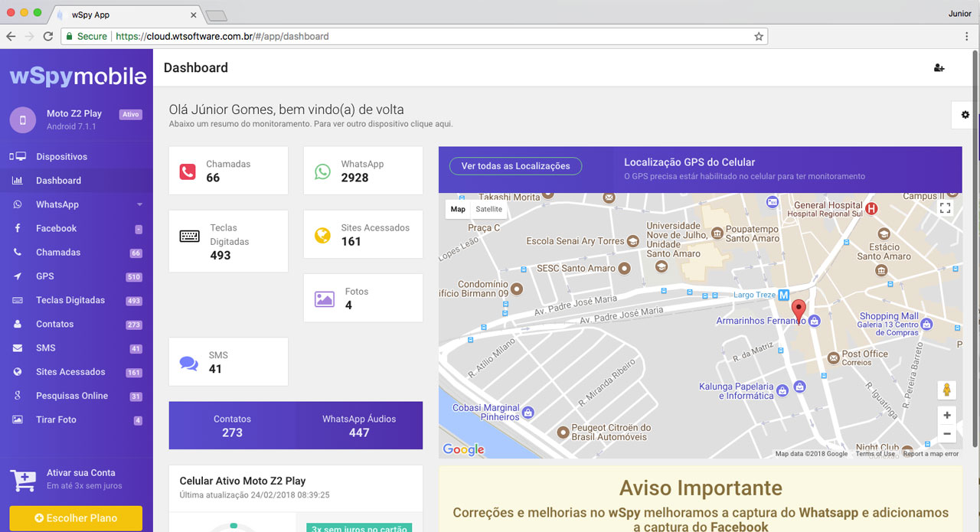980x532 pixels.
Task: Go back with the browser back arrow
Action: click(11, 36)
